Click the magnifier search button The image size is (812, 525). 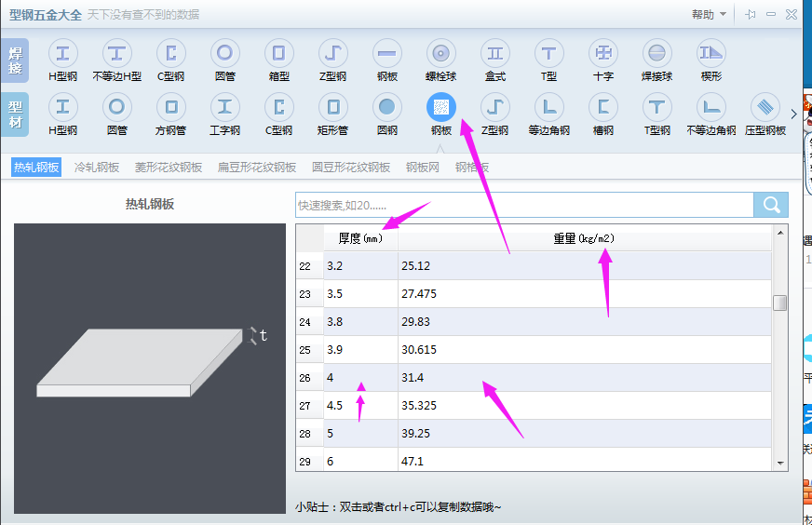coord(771,205)
